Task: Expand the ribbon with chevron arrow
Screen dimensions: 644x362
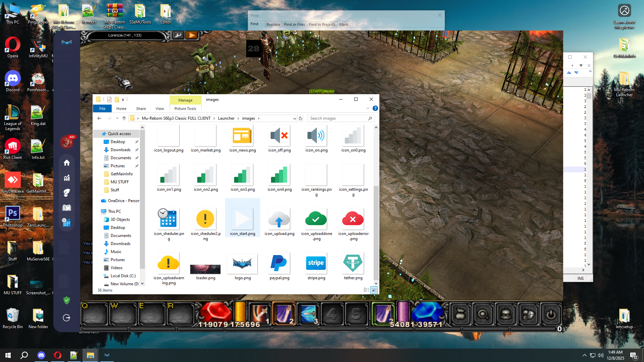Action: coord(368,108)
